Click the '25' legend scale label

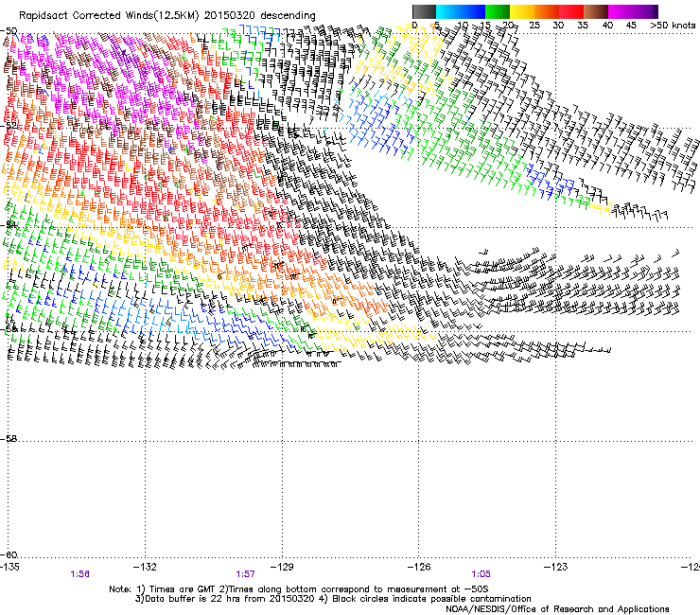click(534, 26)
